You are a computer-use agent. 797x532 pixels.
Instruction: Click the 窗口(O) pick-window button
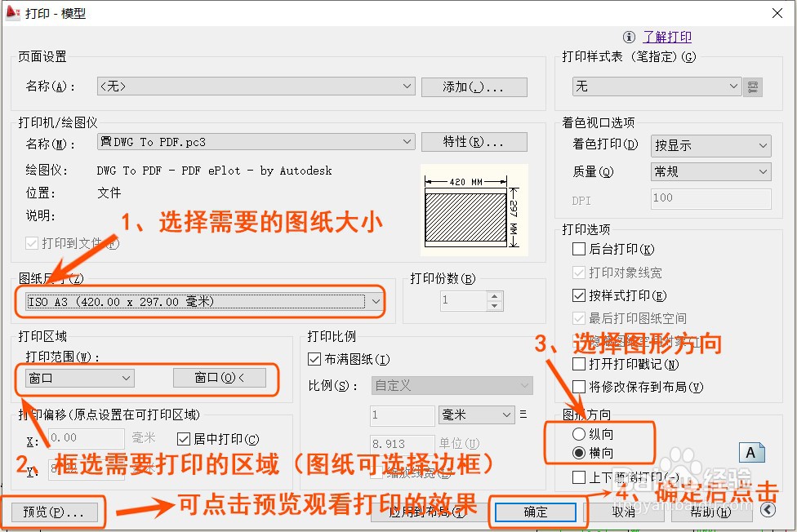coord(220,379)
